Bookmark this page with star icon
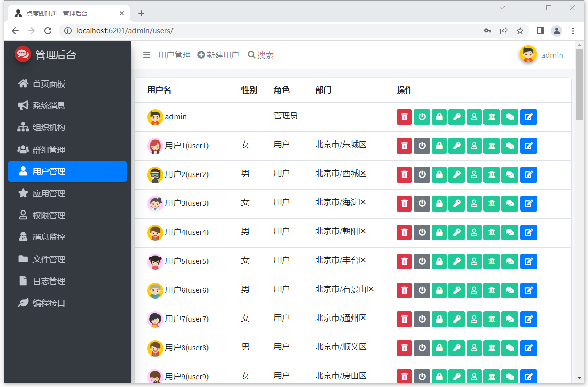 pyautogui.click(x=520, y=31)
